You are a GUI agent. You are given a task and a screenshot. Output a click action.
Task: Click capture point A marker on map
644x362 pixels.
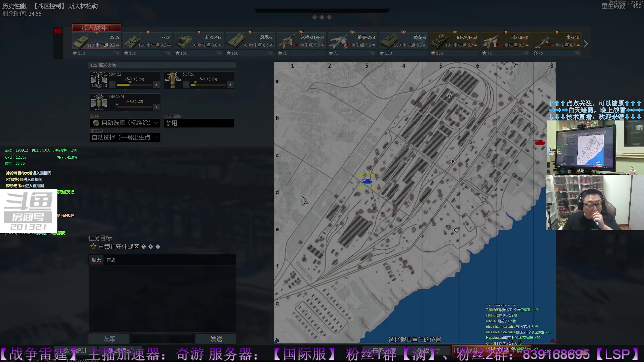[x=449, y=95]
